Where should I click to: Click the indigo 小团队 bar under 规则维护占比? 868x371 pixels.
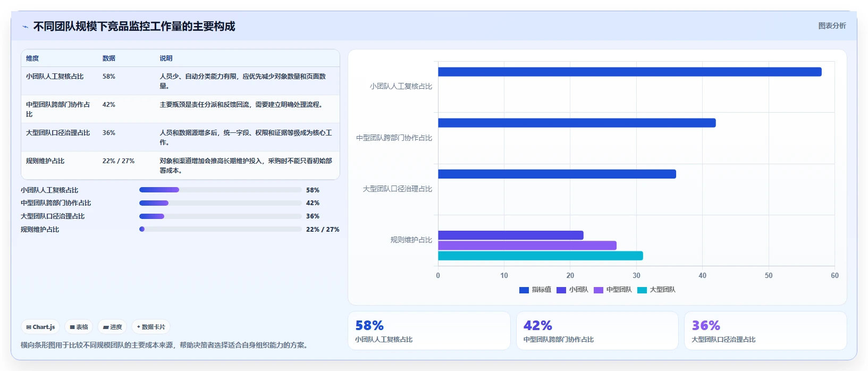point(511,235)
